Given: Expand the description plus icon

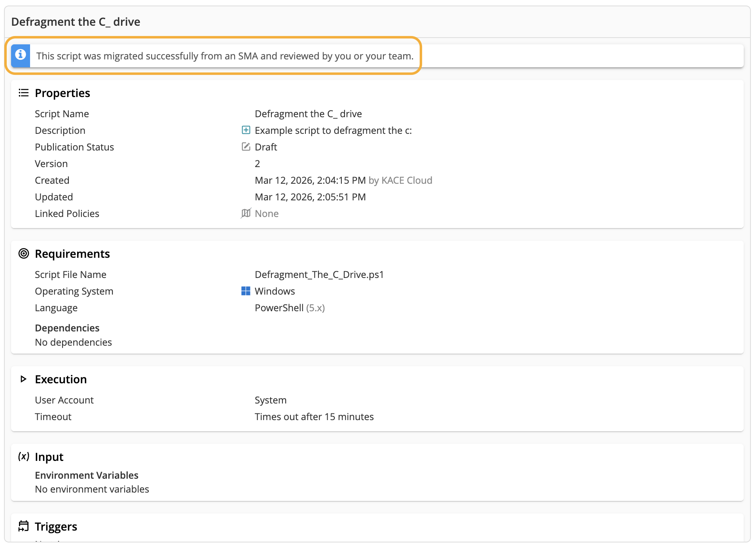Looking at the screenshot, I should pos(246,130).
